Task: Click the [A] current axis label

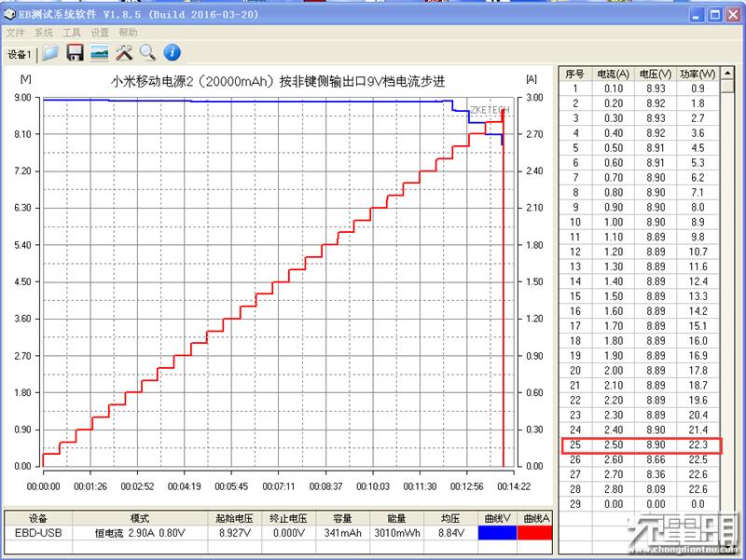Action: pos(532,79)
